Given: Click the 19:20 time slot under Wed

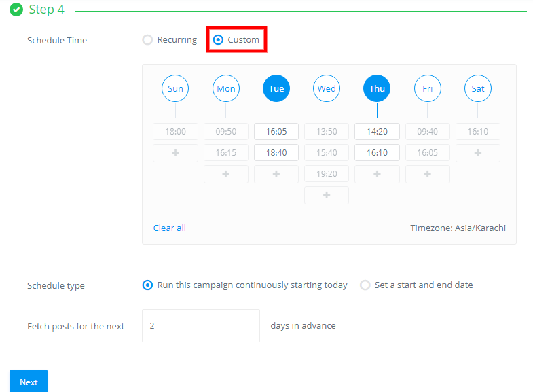Looking at the screenshot, I should 327,174.
